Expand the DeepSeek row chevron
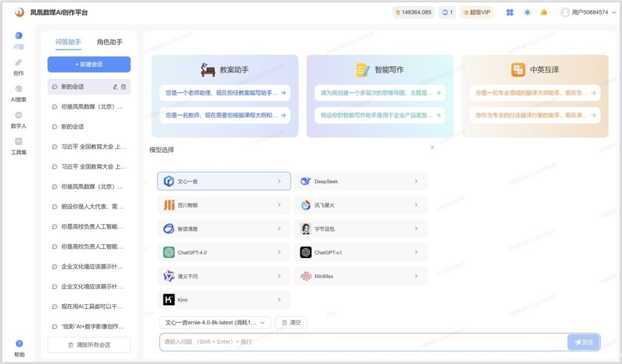 [416, 181]
